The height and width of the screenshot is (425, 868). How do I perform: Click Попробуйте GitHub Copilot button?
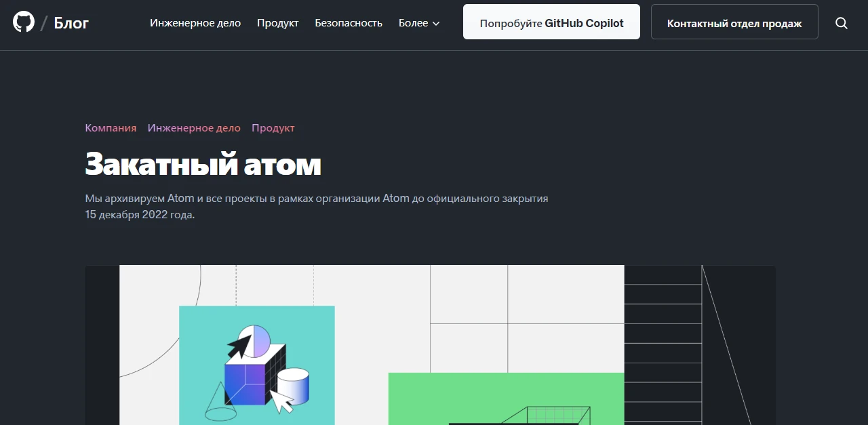point(551,22)
